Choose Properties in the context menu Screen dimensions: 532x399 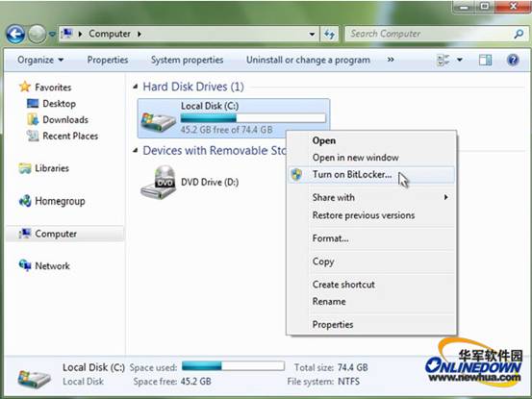pos(333,325)
